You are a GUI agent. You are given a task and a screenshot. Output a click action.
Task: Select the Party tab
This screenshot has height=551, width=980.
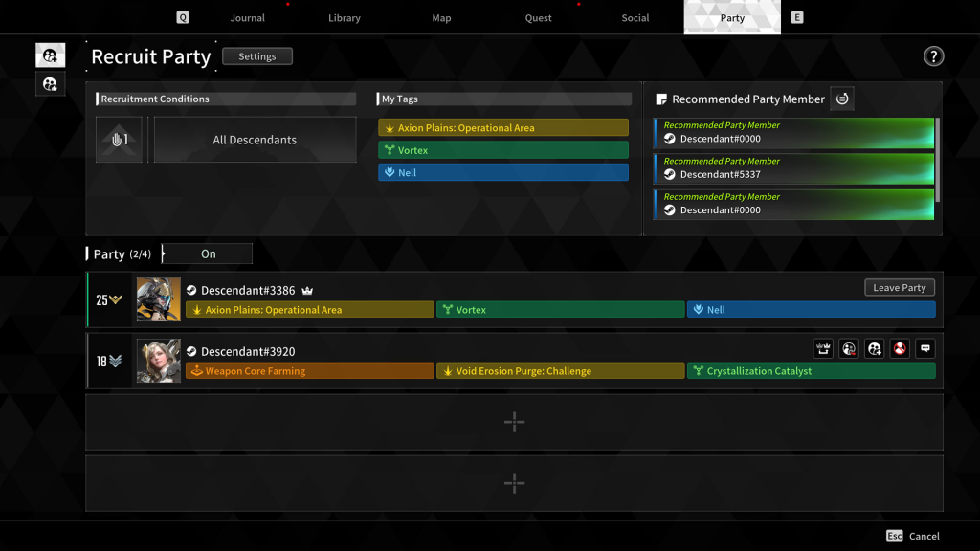click(732, 17)
